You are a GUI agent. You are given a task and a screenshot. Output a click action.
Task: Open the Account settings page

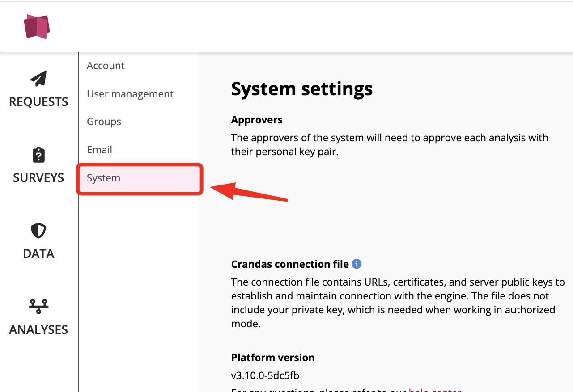106,66
